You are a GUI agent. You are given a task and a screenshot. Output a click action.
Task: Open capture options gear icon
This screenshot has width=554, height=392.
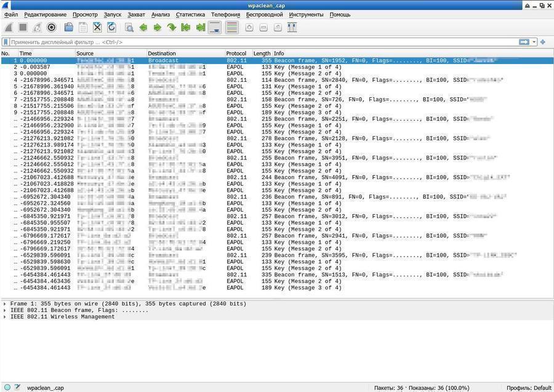click(52, 28)
